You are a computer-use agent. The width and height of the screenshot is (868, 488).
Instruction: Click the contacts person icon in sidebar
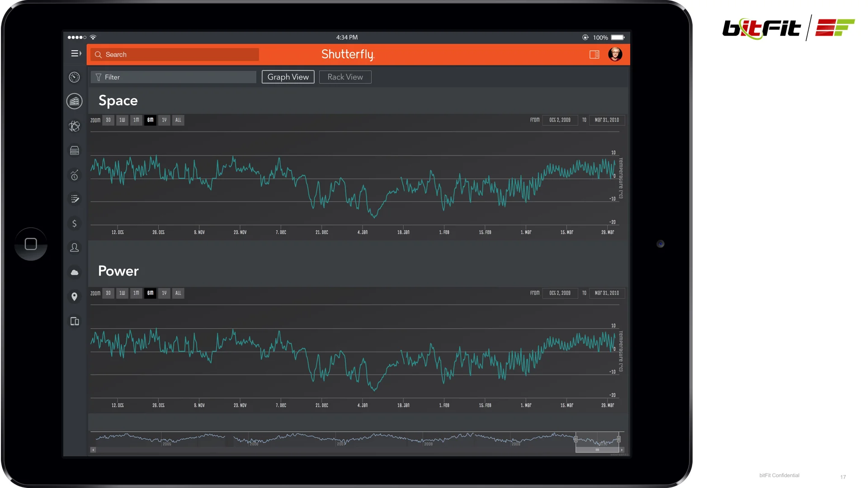point(74,248)
